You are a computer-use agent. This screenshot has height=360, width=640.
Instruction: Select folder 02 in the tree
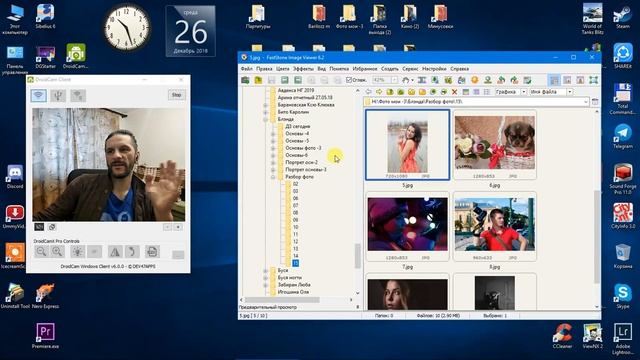(296, 184)
